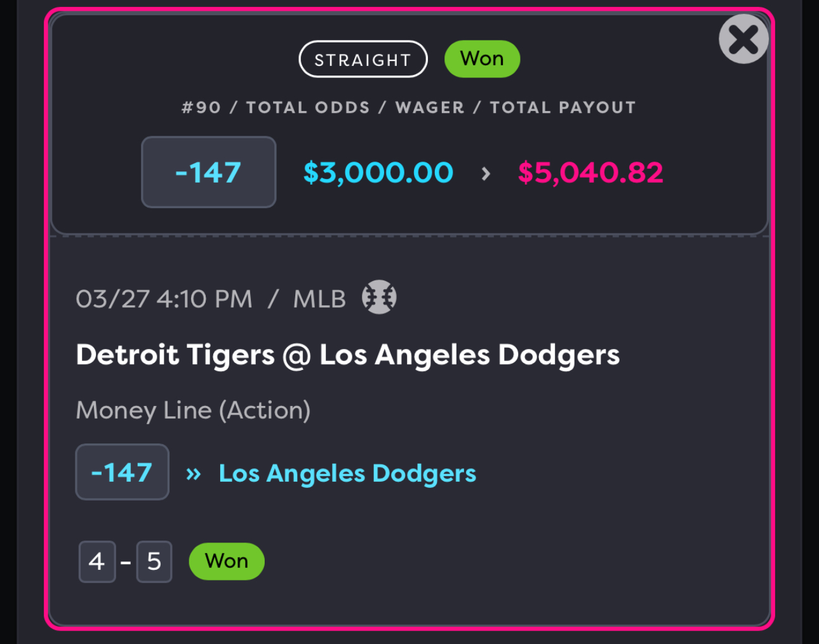Click the $5,040.82 total payout
Image resolution: width=819 pixels, height=644 pixels.
coord(590,173)
